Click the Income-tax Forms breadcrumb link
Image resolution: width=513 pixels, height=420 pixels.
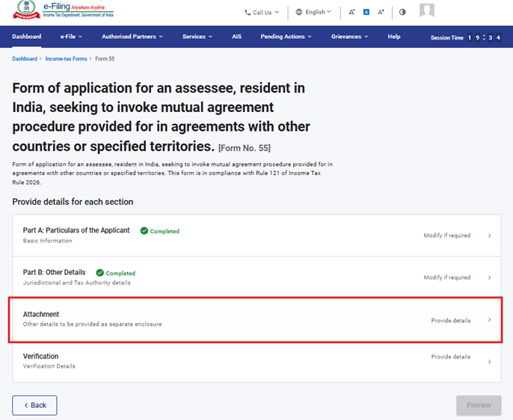pos(67,58)
